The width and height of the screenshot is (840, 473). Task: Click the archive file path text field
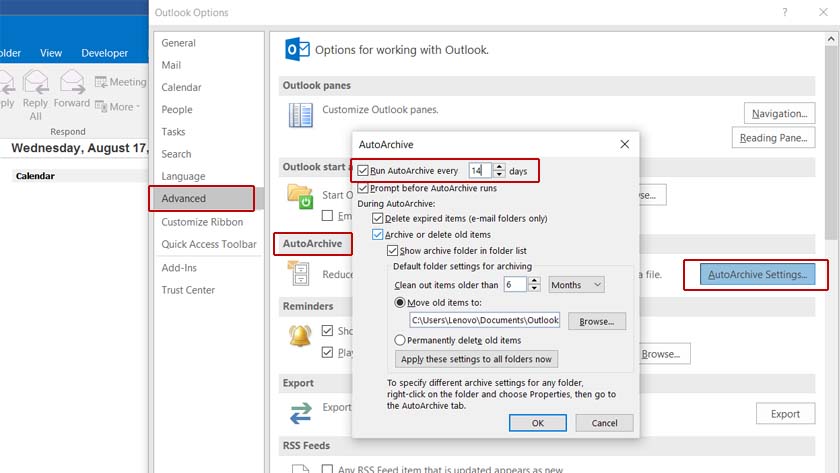(485, 320)
